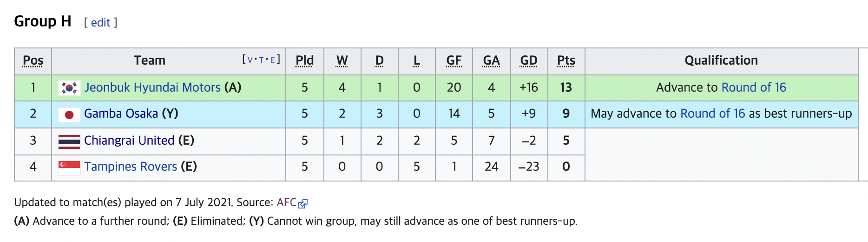This screenshot has width=868, height=242.
Task: Click the South Korea flag icon
Action: [x=69, y=87]
